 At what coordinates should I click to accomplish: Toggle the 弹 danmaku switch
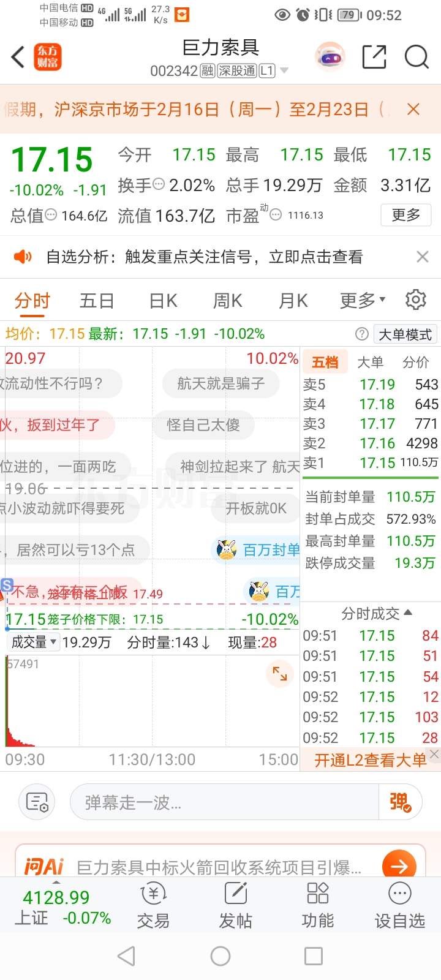click(x=400, y=802)
